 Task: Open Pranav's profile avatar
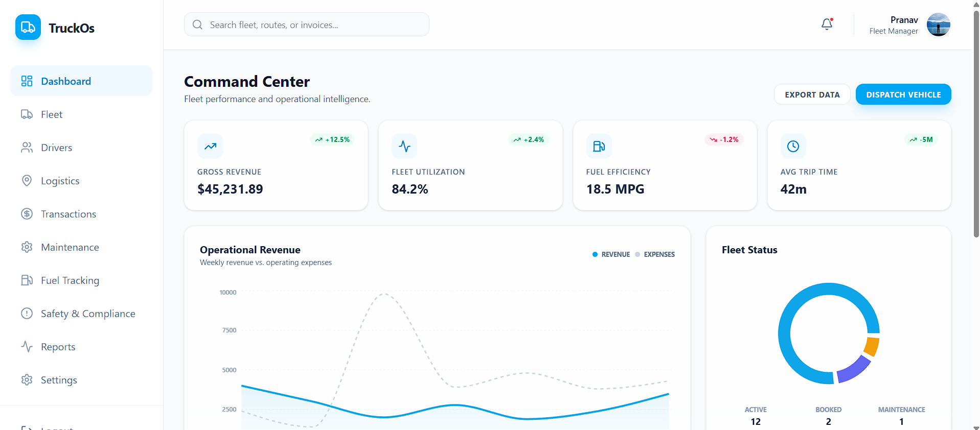click(938, 25)
